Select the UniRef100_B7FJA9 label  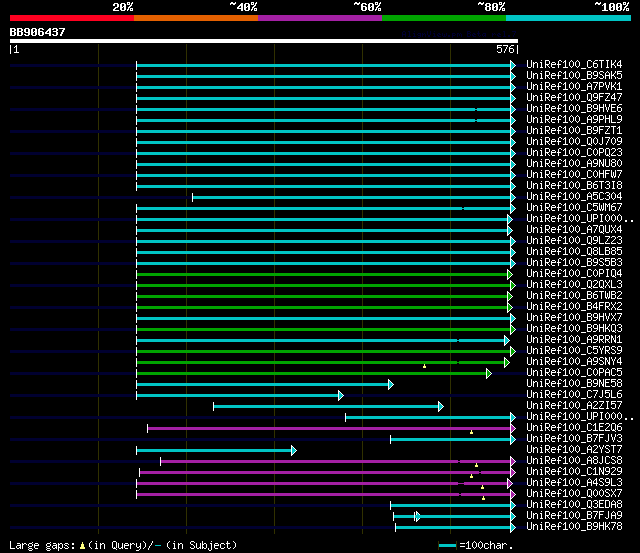[x=574, y=516]
